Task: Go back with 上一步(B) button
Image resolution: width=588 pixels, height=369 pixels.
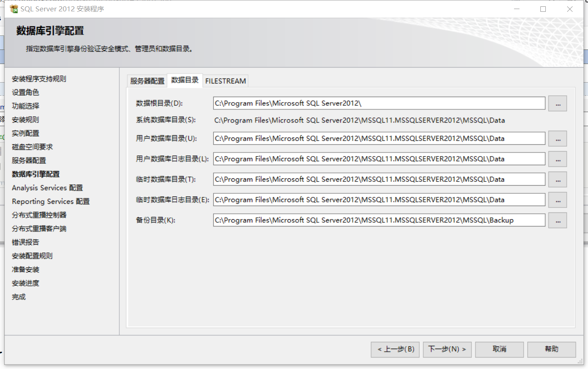Action: pyautogui.click(x=395, y=349)
